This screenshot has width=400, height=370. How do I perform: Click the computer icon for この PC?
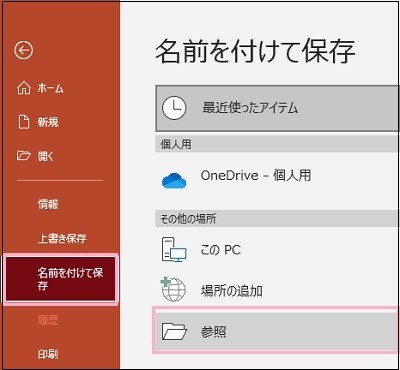coord(174,249)
